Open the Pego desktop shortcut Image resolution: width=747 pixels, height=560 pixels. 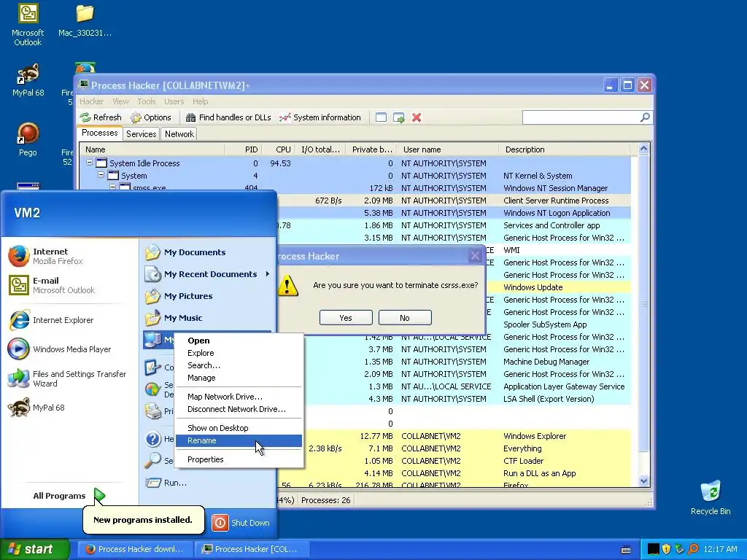pos(28,139)
